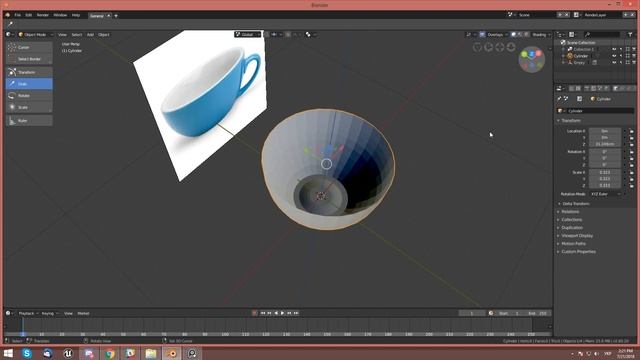Open the viewport Add menu
This screenshot has width=640, height=360.
pos(90,35)
